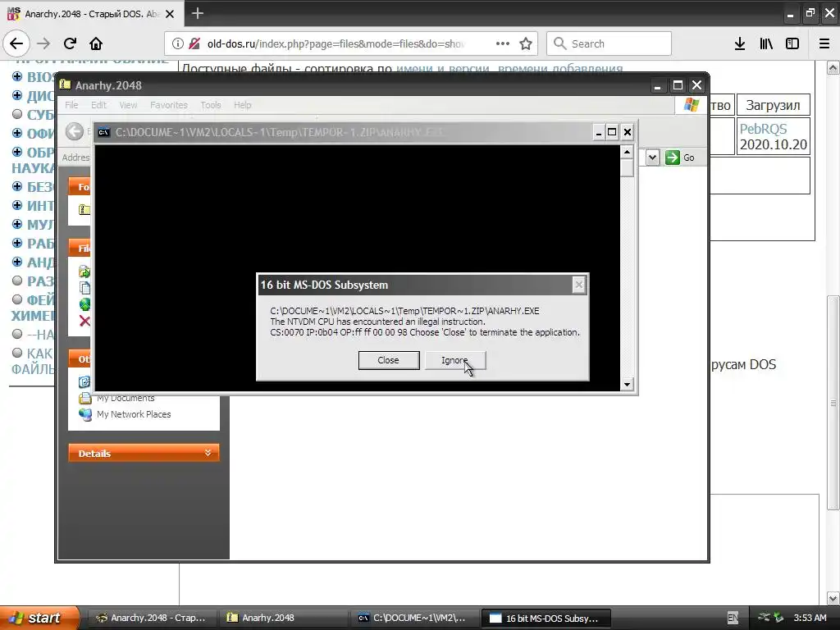Image resolution: width=840 pixels, height=630 pixels.
Task: Click the Go button in Explorer address bar
Action: 679,157
